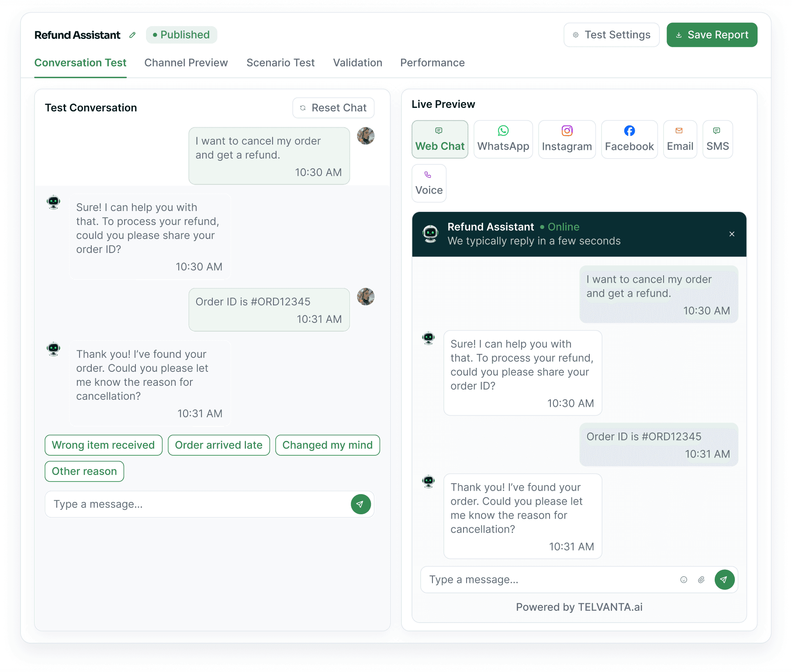Choose Instagram channel preview
Screen dimensions: 792x672
tap(567, 139)
